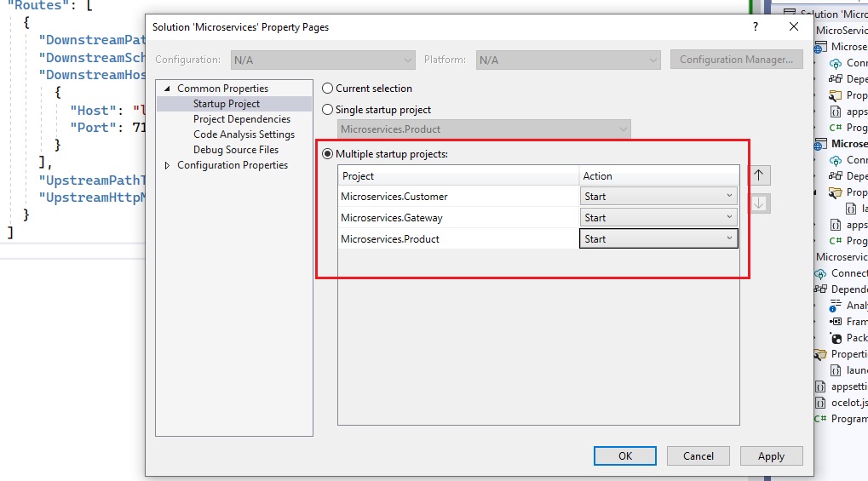The width and height of the screenshot is (868, 481).
Task: Click "Routes" in the code editor
Action: pyautogui.click(x=38, y=6)
